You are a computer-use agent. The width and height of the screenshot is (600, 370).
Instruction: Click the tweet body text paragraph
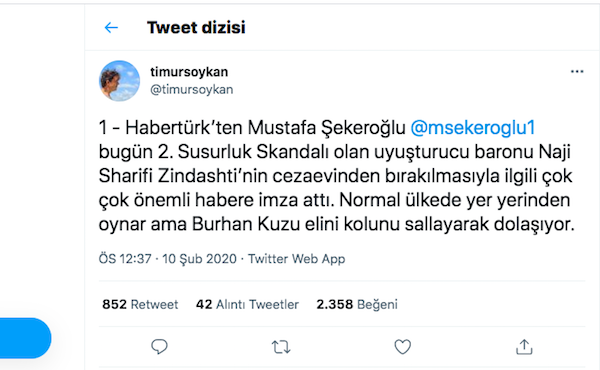click(x=337, y=176)
